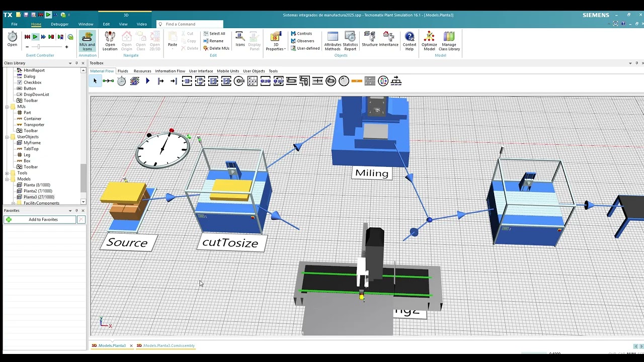
Task: Click the Icons button in ribbon
Action: pyautogui.click(x=240, y=39)
